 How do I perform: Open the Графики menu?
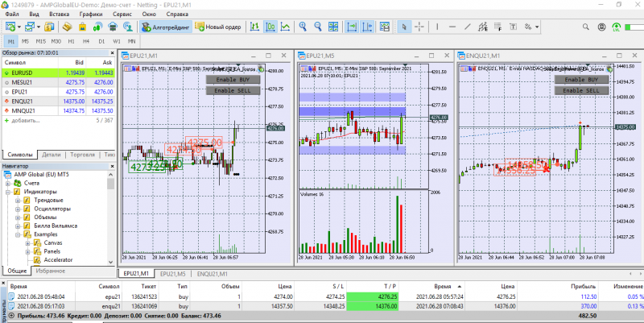pos(91,14)
